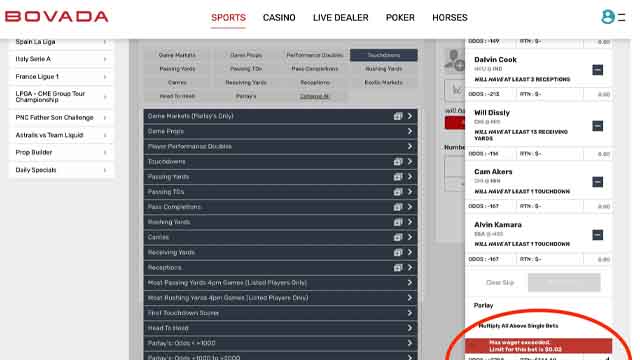This screenshot has height=360, width=640.
Task: Click copy icon on Rushing Yards accordion row
Action: coord(398,222)
